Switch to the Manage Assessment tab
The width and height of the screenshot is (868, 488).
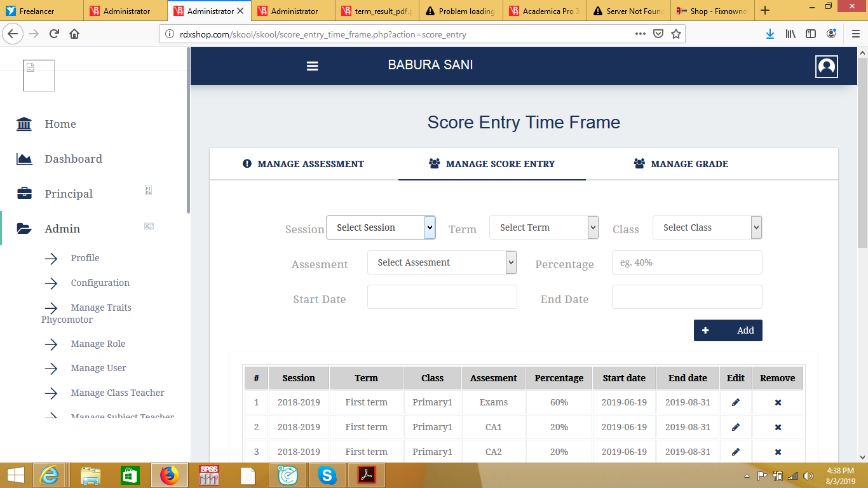(x=304, y=164)
